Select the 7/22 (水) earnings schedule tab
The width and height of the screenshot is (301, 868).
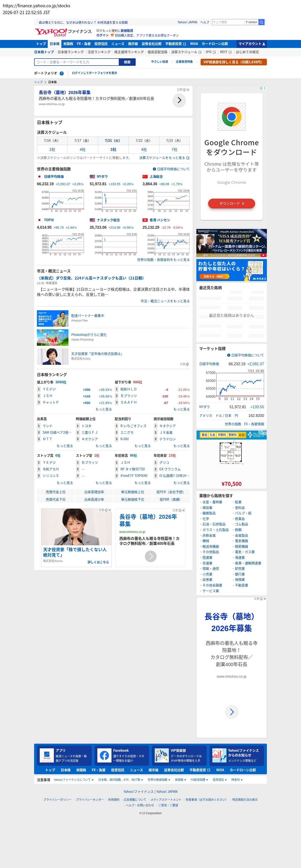point(144,141)
